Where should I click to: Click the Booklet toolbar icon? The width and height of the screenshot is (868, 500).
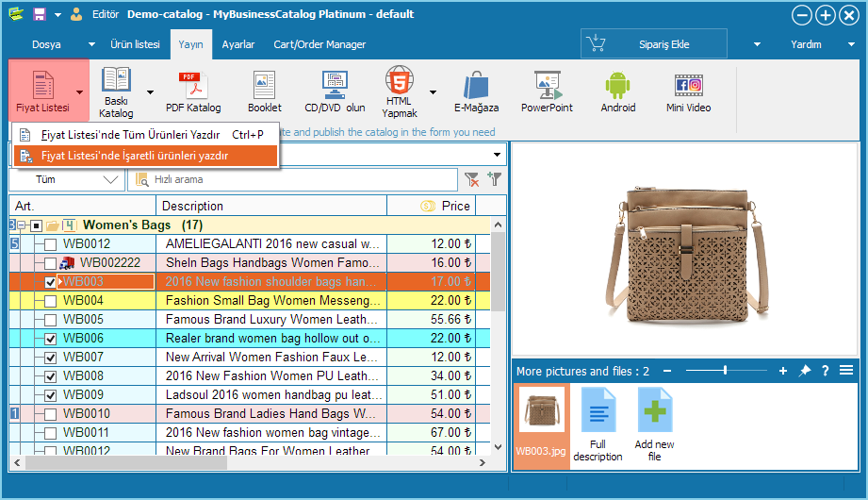point(264,92)
